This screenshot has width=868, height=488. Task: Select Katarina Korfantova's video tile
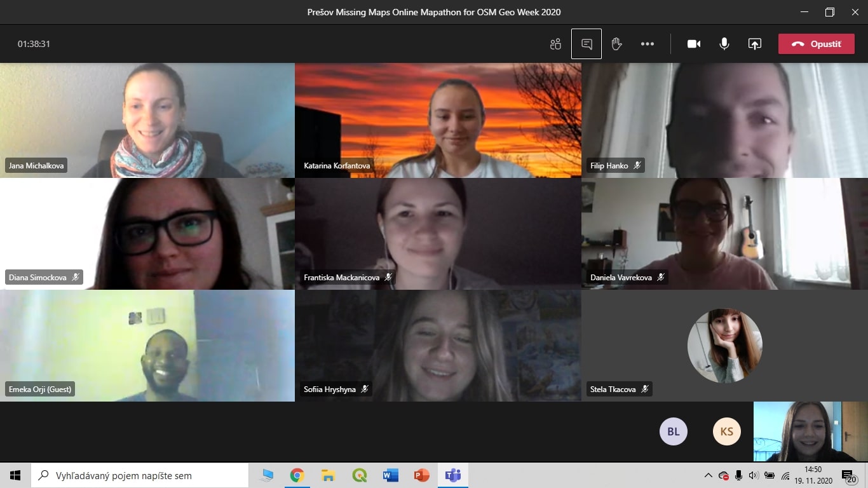coord(438,120)
